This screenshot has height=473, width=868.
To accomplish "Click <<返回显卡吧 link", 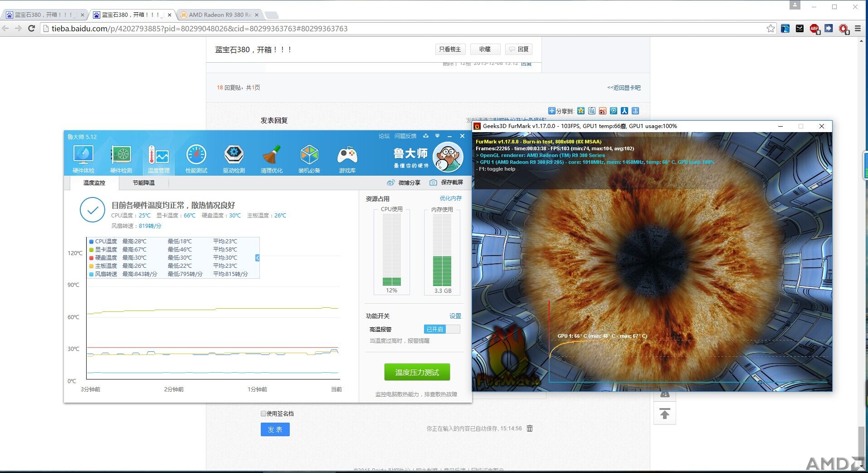I will [624, 88].
